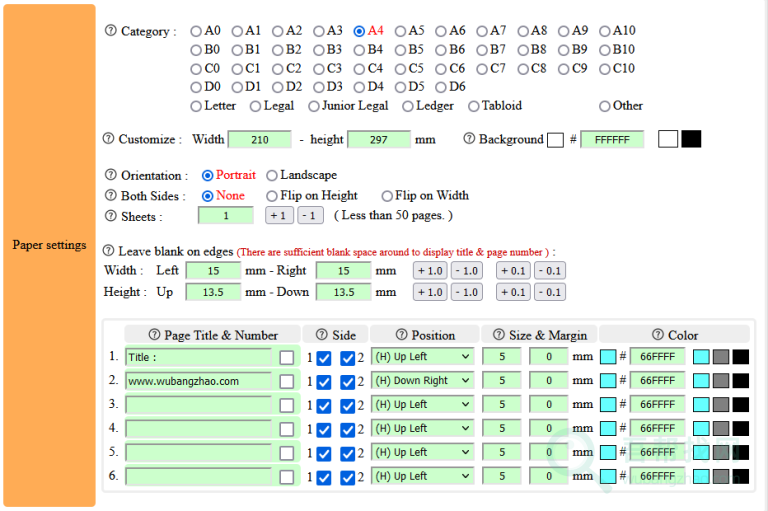Select Flip on Height for both sides
The height and width of the screenshot is (511, 768).
(x=272, y=196)
